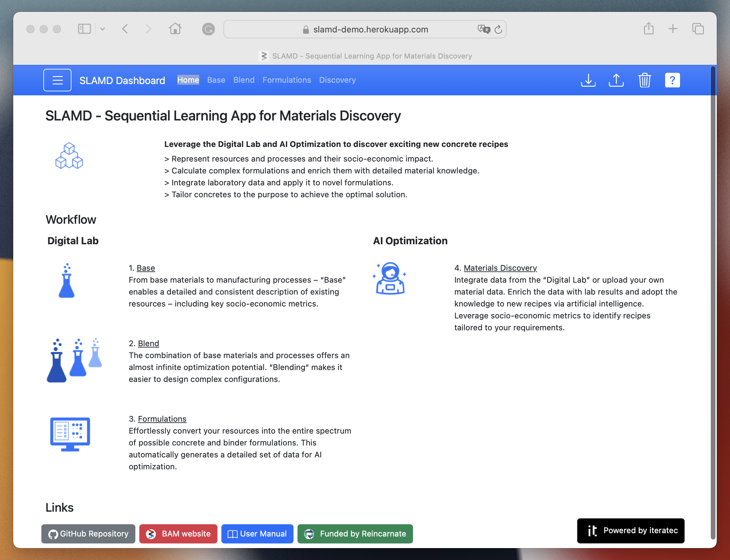The image size is (730, 560).
Task: Open the Formulations nav tab
Action: (287, 80)
